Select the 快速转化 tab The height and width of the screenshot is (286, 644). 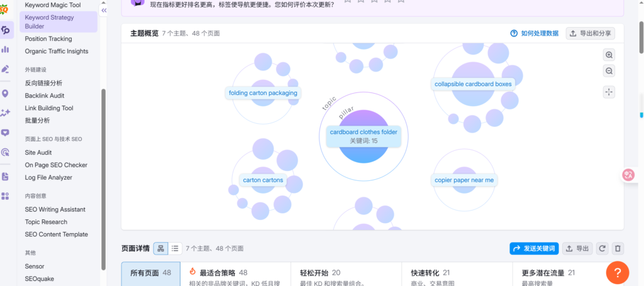click(457, 273)
